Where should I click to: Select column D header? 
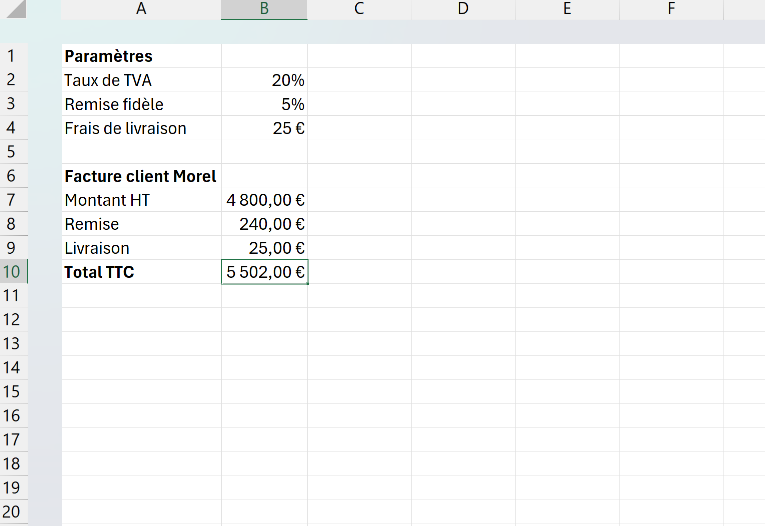[463, 9]
